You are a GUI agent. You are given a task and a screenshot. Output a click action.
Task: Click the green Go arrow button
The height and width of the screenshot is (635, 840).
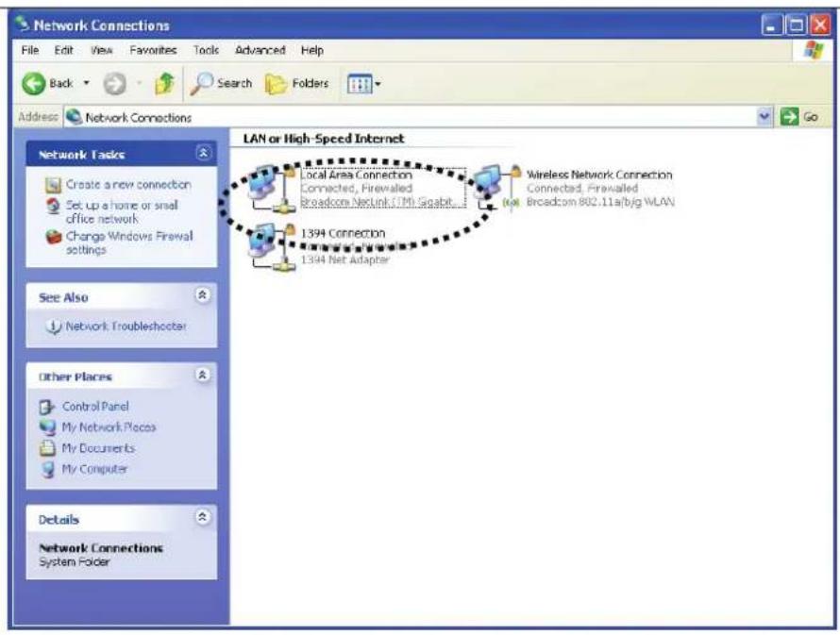pyautogui.click(x=790, y=117)
